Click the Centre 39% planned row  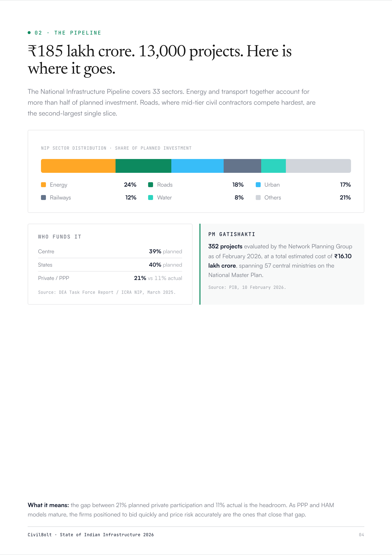point(110,252)
